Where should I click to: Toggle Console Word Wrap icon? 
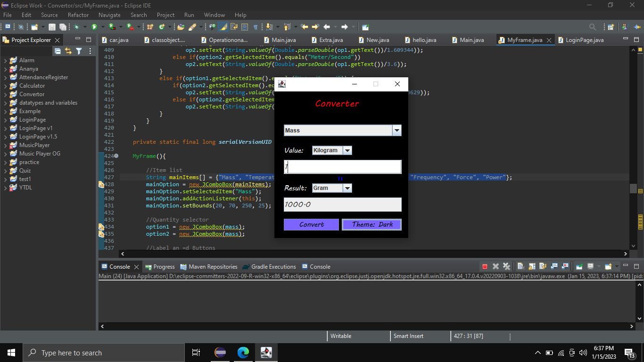(x=543, y=266)
